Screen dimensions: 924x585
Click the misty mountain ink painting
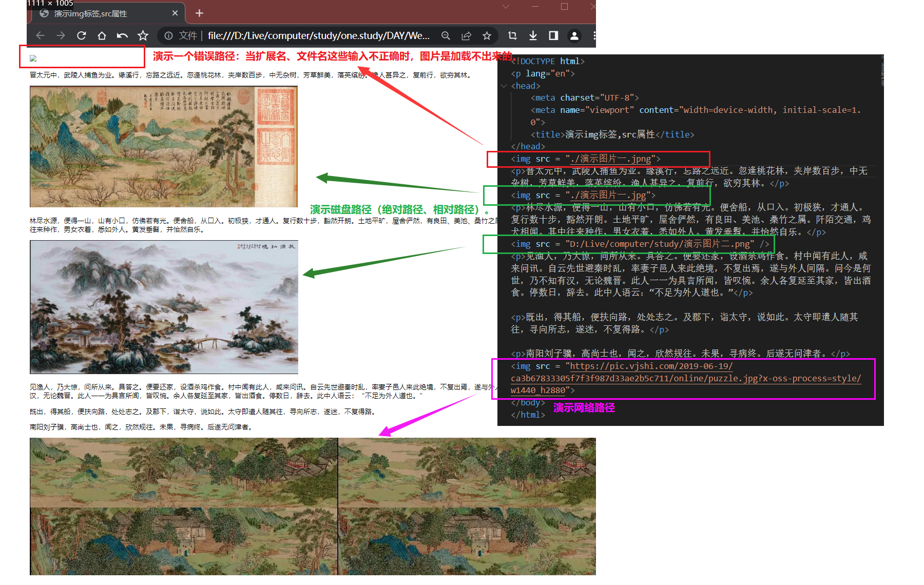164,307
